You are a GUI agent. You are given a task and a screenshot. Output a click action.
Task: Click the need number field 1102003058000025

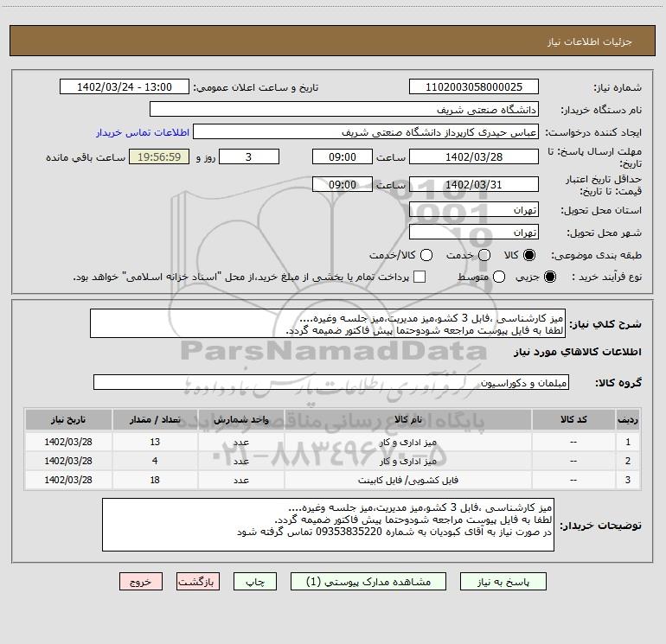click(474, 87)
